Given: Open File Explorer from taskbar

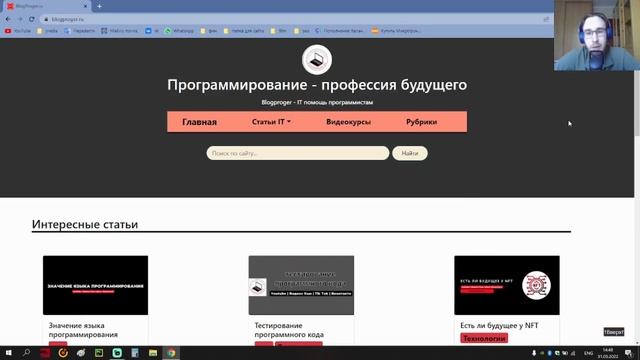Looking at the screenshot, I should (153, 353).
